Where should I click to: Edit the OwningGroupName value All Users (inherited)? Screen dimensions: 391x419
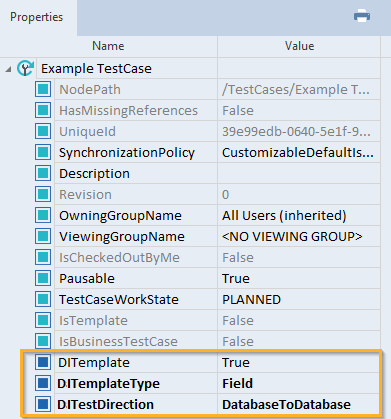[284, 215]
